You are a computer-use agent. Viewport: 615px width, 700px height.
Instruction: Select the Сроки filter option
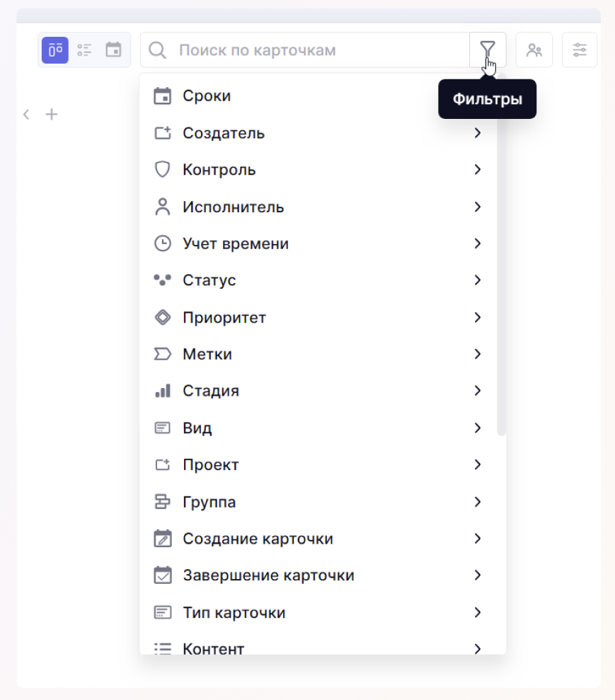click(x=207, y=96)
